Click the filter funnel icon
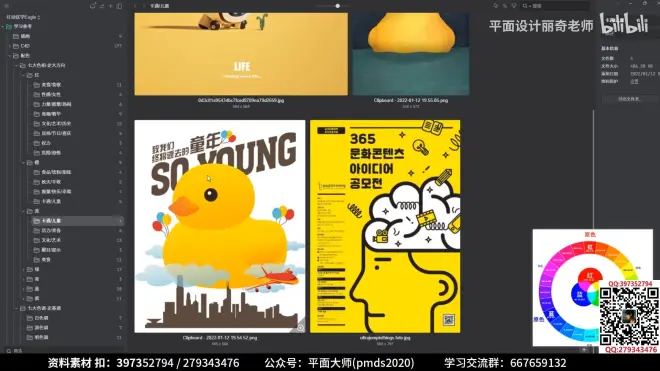The width and height of the screenshot is (660, 371). coord(514,6)
